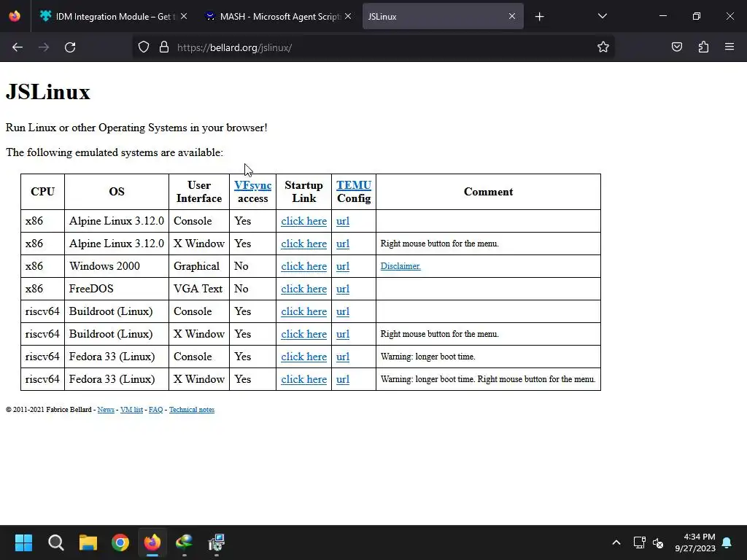List all tabs dropdown arrow
This screenshot has height=560, width=747.
pos(602,16)
